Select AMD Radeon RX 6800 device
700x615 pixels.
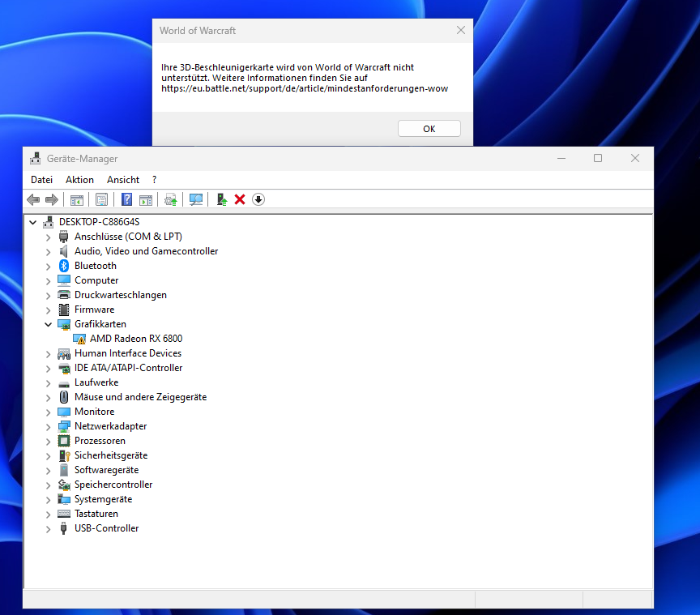[136, 339]
